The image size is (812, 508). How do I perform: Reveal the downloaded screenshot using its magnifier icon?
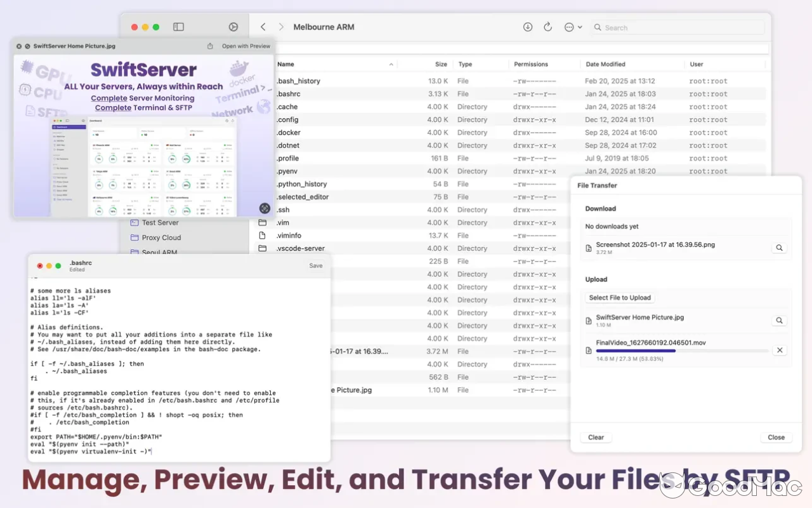[x=779, y=248]
